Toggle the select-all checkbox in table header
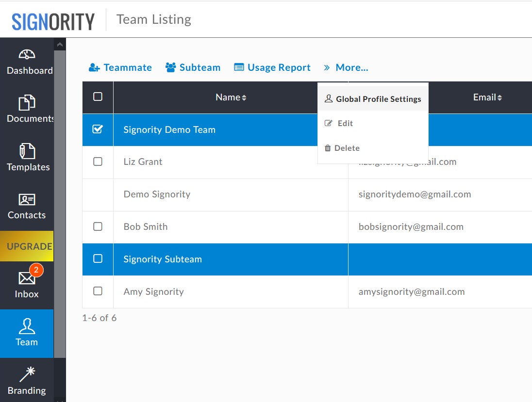Screen dimensions: 532x402 coord(98,96)
